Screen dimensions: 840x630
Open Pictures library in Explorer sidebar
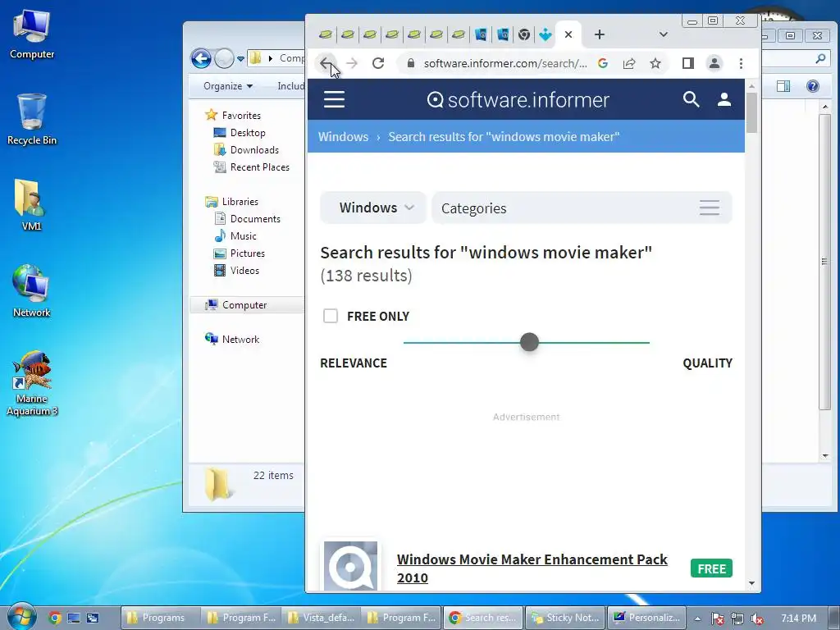click(x=248, y=253)
